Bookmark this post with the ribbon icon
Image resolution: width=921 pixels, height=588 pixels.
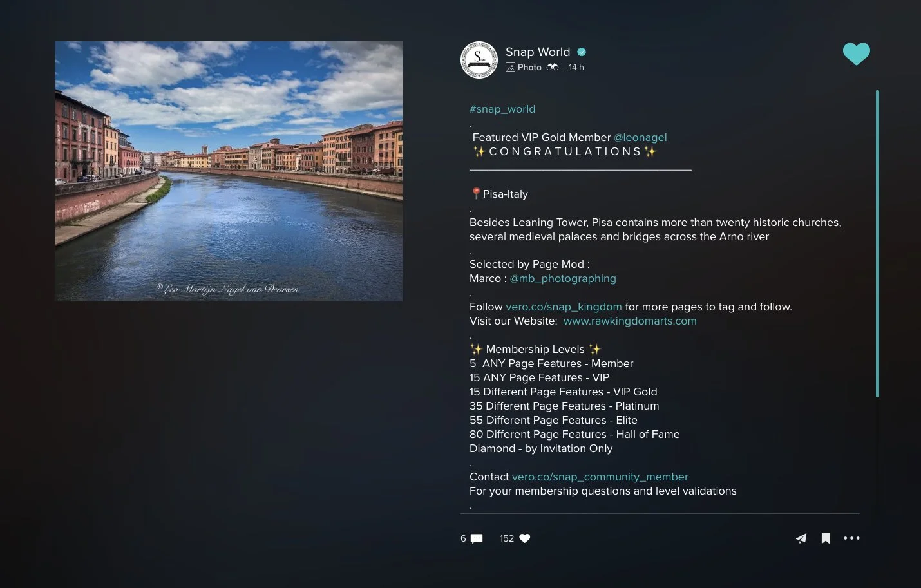(x=826, y=538)
